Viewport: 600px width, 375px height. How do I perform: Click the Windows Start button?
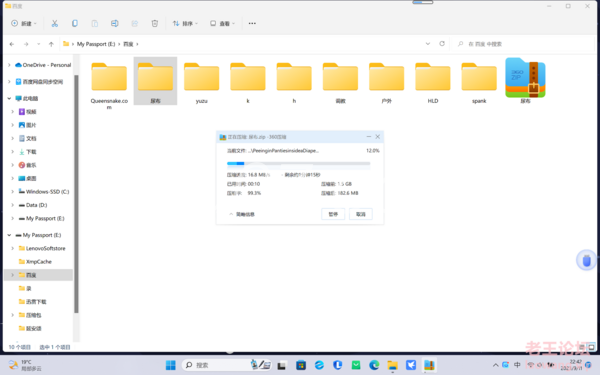[171, 365]
